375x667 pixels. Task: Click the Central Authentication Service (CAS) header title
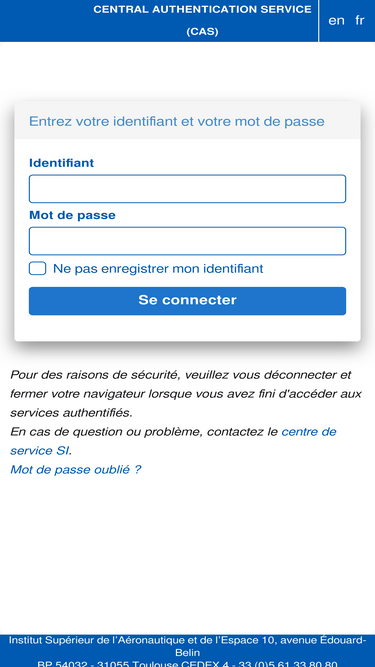tap(202, 20)
